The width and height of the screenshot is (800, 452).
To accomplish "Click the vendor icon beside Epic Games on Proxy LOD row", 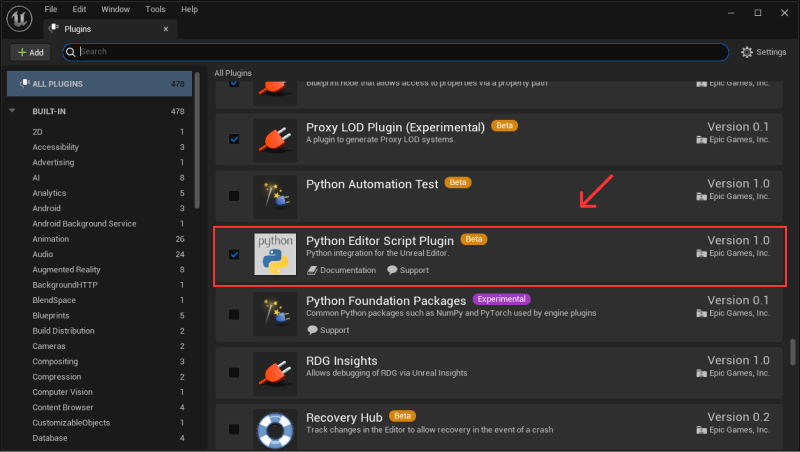I will pos(702,140).
